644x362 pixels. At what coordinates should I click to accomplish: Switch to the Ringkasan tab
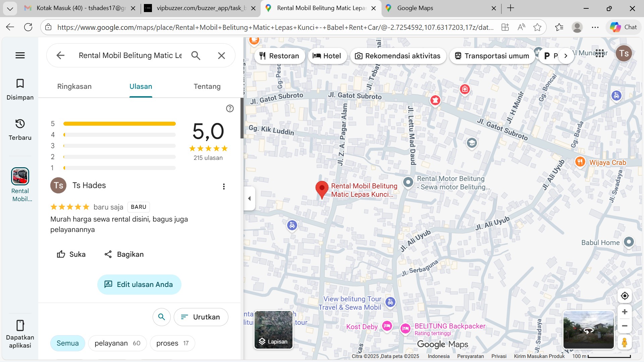coord(74,86)
